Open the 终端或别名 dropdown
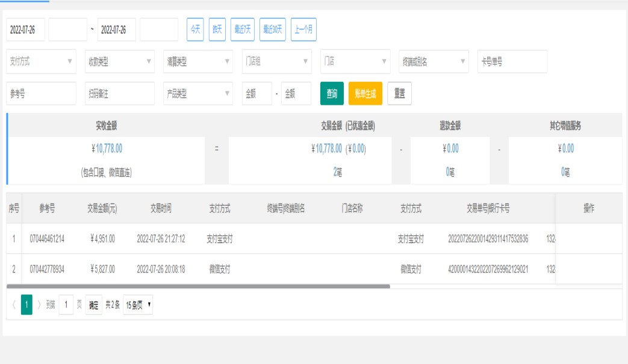 click(433, 61)
